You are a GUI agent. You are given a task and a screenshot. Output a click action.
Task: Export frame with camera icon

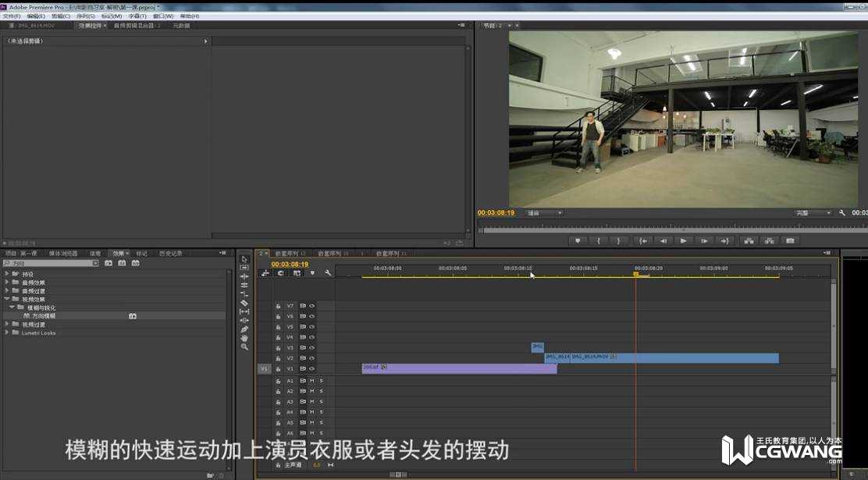[x=790, y=241]
